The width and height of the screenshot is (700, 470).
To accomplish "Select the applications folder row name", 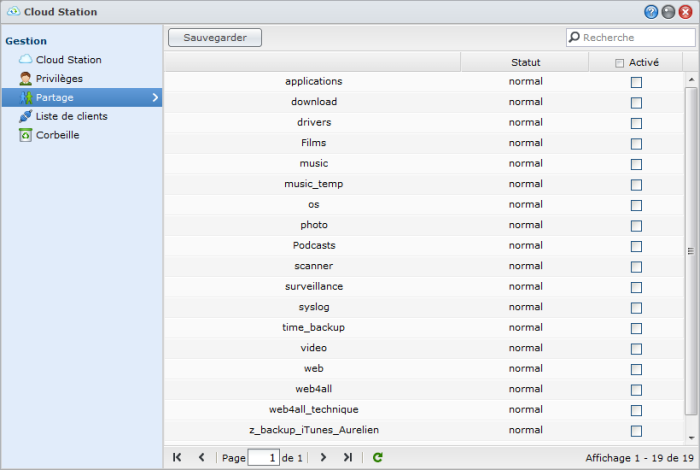I will click(313, 81).
